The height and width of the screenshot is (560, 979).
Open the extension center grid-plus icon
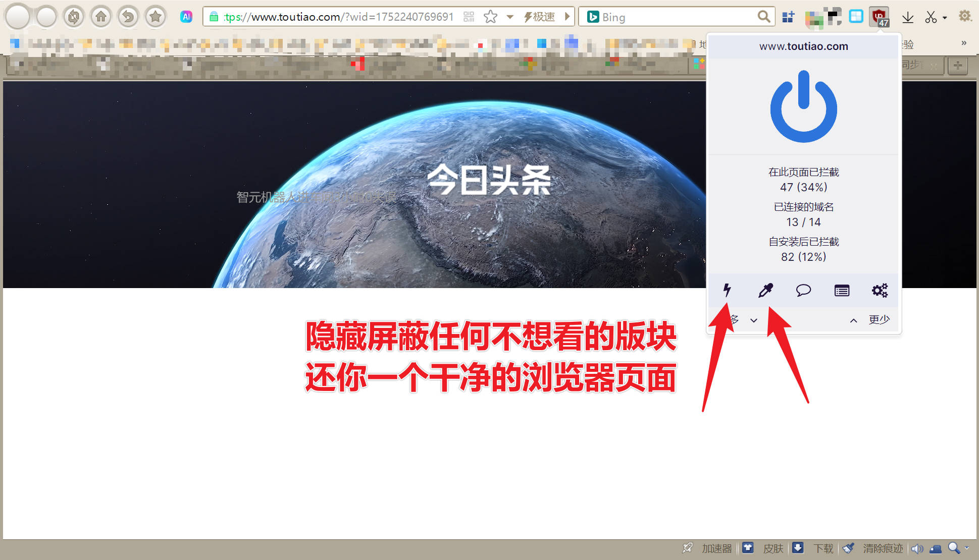click(x=788, y=17)
